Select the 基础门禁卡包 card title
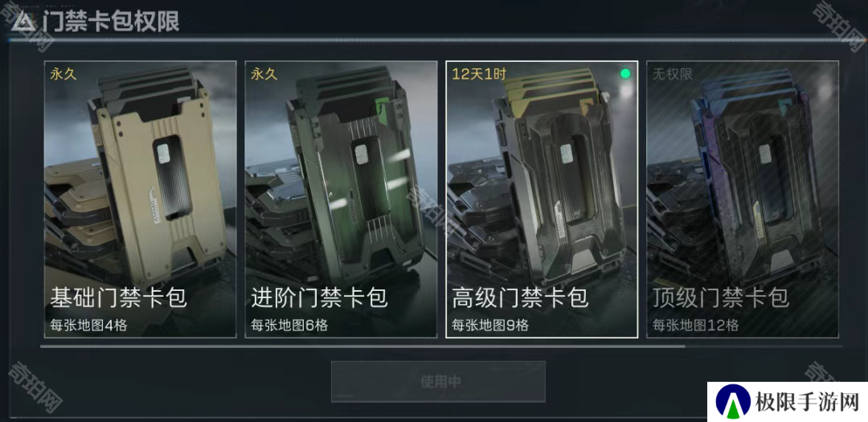868x422 pixels. click(x=118, y=298)
